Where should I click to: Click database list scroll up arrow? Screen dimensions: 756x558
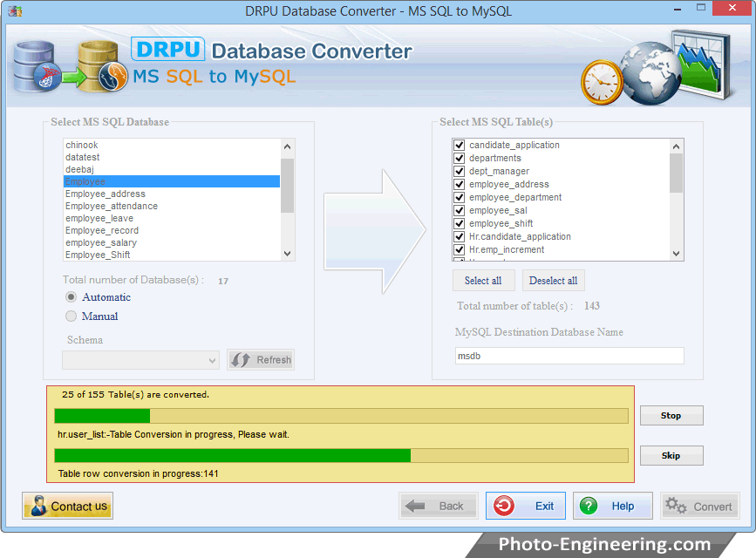coord(288,146)
